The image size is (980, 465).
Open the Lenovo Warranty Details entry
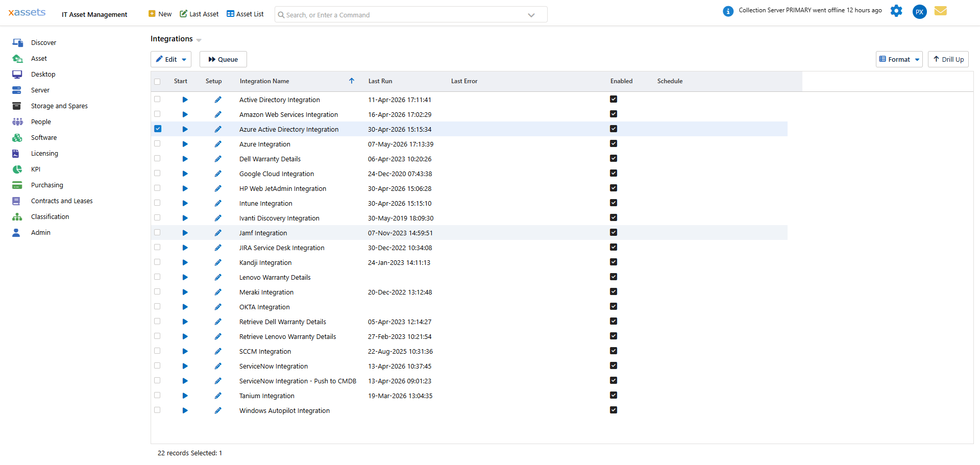click(275, 278)
